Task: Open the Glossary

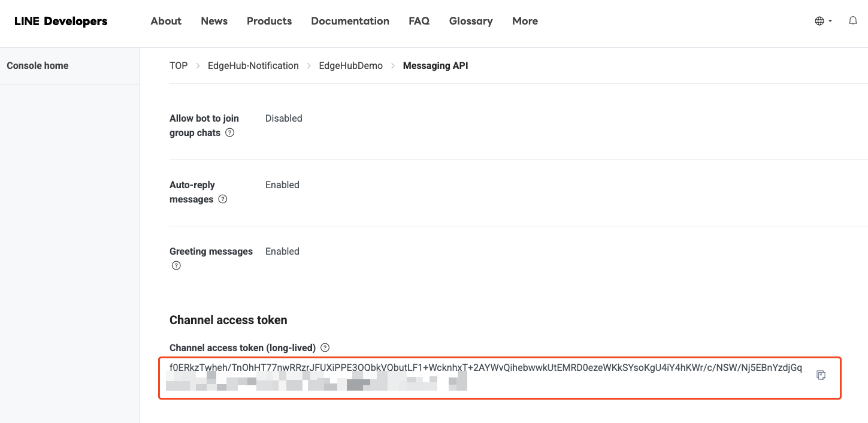Action: pos(470,21)
